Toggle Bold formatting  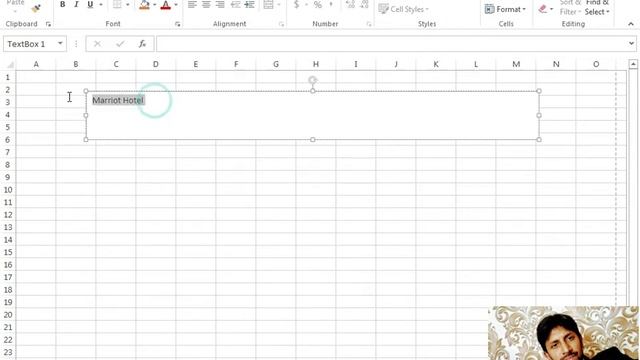coord(62,4)
